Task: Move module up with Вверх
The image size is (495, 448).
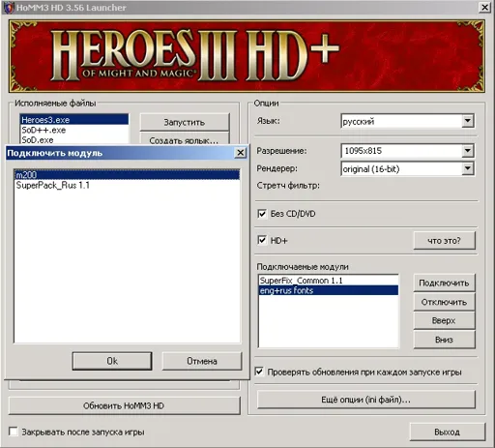Action: click(444, 320)
